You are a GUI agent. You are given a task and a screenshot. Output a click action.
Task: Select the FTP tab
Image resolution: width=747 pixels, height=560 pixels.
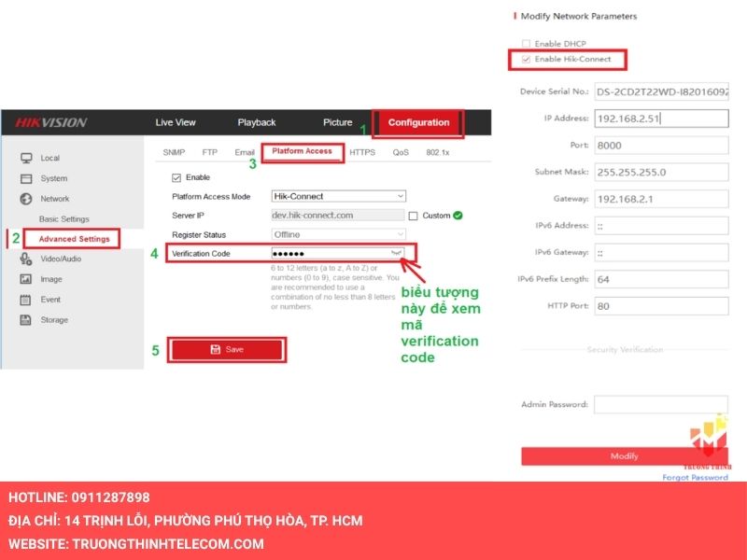point(209,152)
